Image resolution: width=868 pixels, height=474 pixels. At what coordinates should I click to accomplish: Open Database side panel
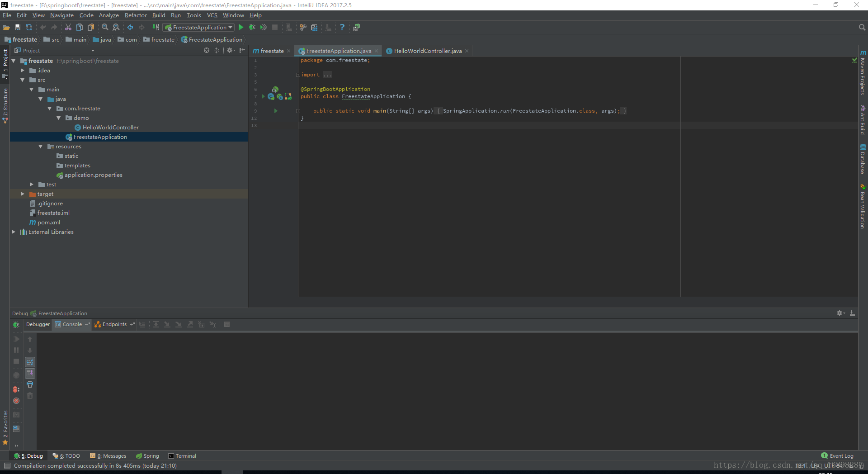pos(863,159)
